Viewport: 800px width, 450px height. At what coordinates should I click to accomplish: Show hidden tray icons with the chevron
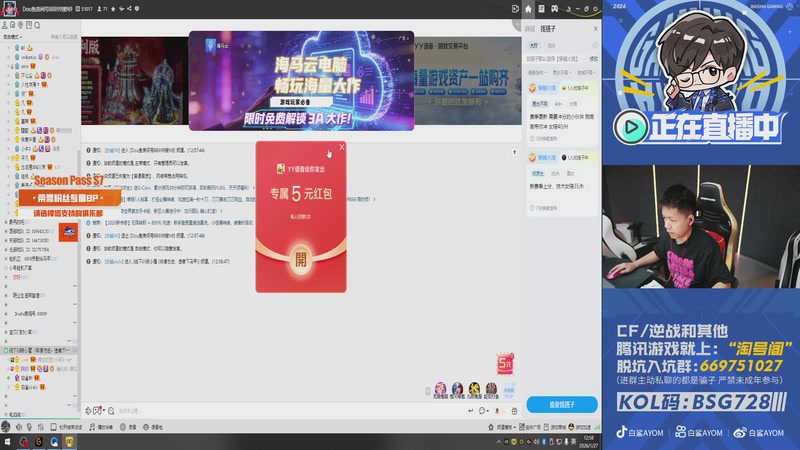(x=498, y=442)
